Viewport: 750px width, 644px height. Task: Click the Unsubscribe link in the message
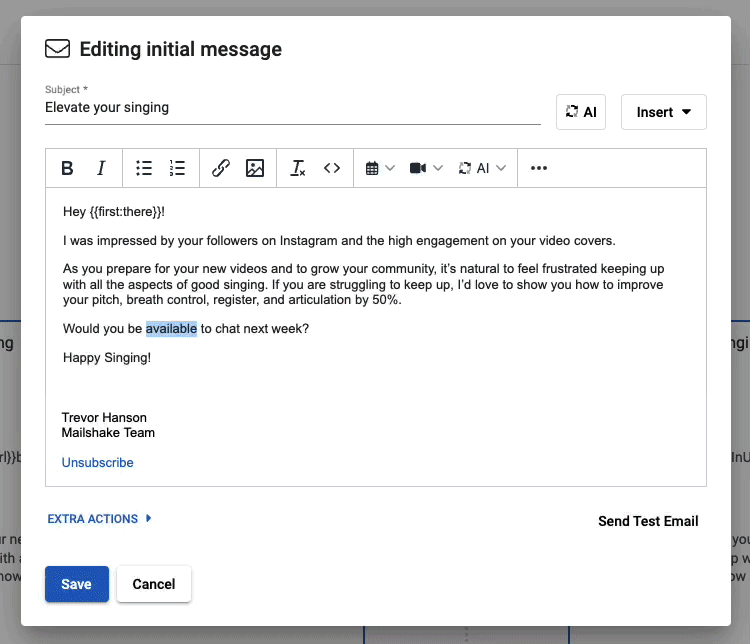pyautogui.click(x=98, y=463)
